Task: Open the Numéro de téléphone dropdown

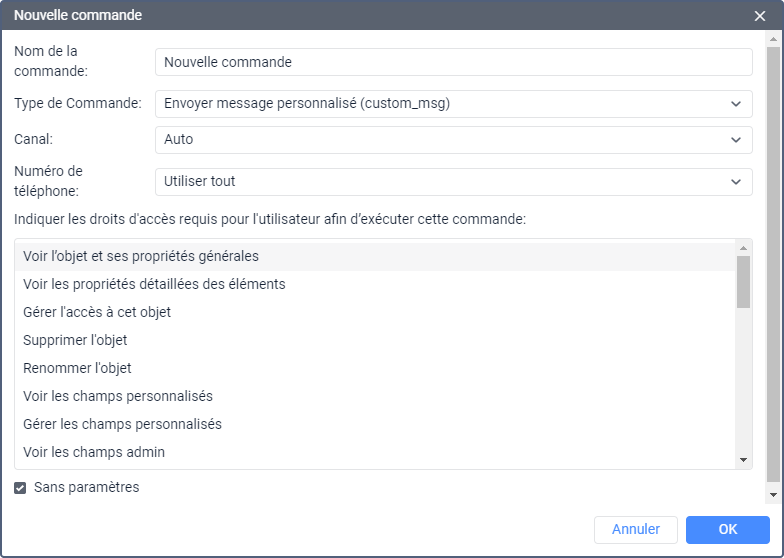Action: click(x=453, y=182)
